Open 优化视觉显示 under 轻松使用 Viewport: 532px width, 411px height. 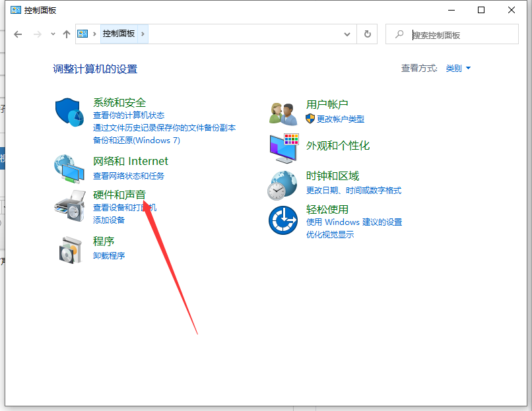tap(331, 235)
